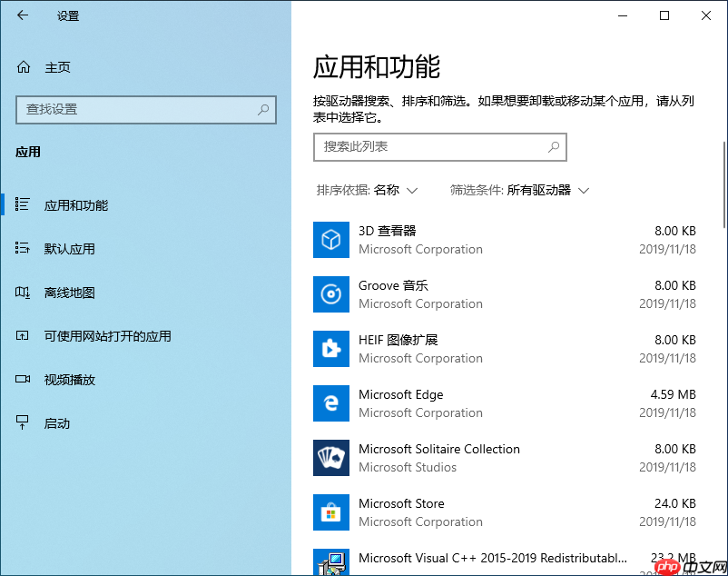
Task: Open the 排序依据 名称 sort dropdown
Action: click(367, 190)
